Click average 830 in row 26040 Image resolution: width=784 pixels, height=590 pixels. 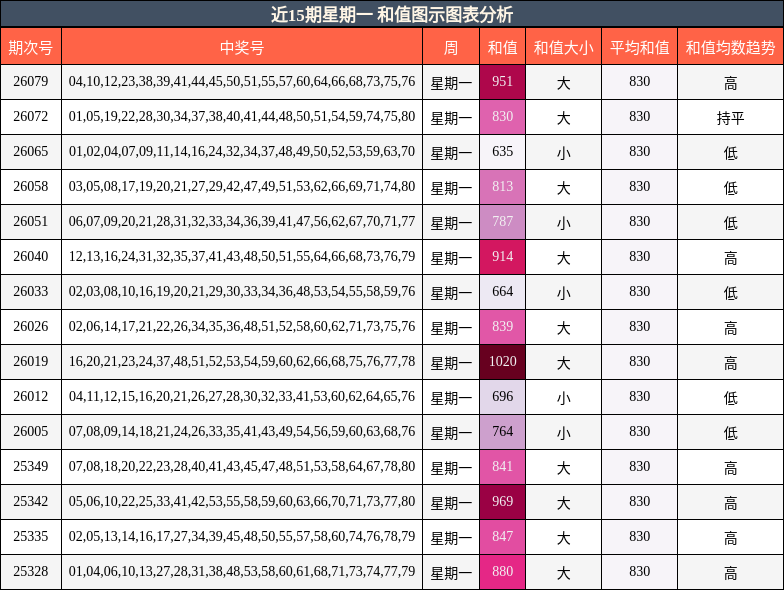(x=640, y=256)
